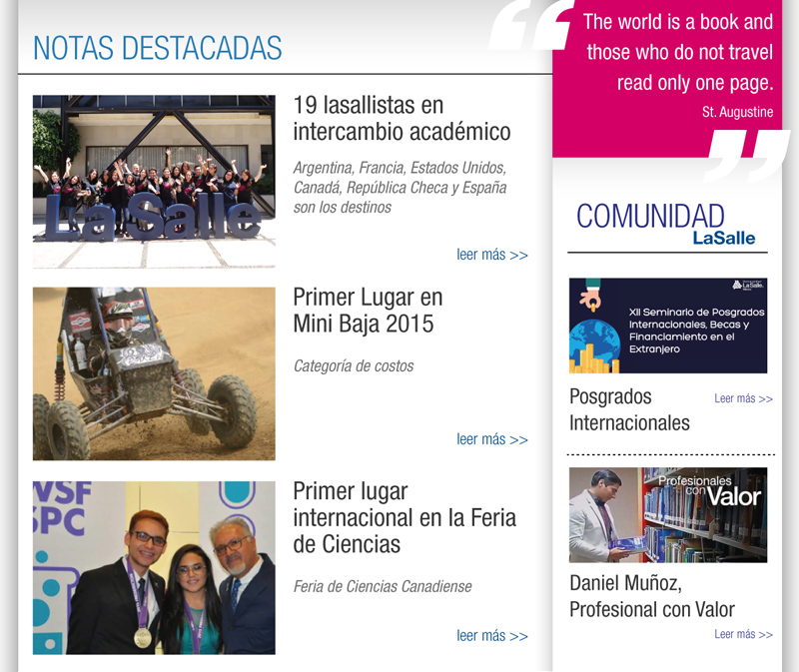Open the 'Primer Lugar en Mini Baja 2015' headline
This screenshot has width=799, height=672.
pyautogui.click(x=368, y=311)
